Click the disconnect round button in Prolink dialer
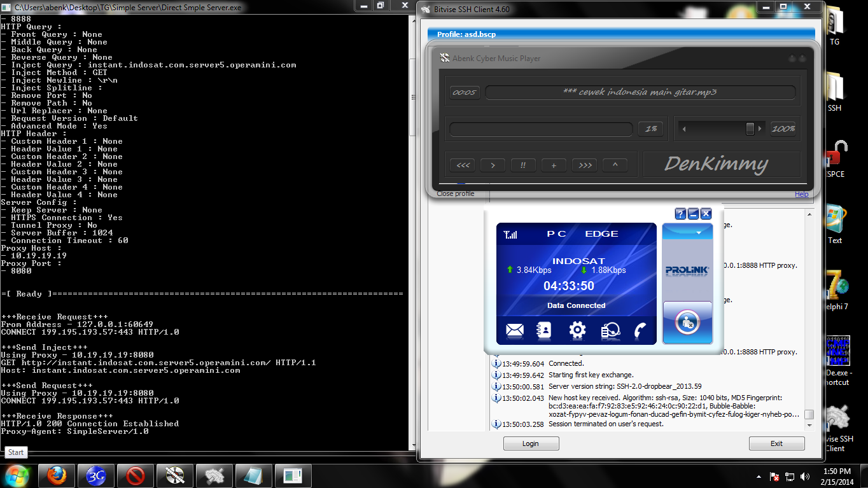Viewport: 868px width, 488px height. pos(687,323)
